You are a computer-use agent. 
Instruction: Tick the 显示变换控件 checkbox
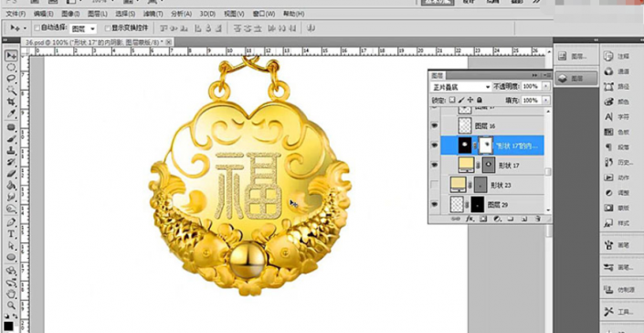108,28
